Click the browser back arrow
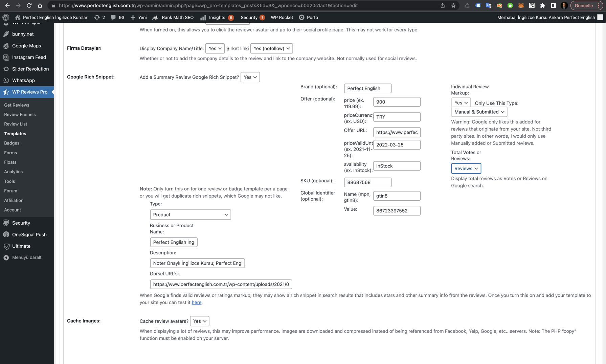 coord(7,5)
